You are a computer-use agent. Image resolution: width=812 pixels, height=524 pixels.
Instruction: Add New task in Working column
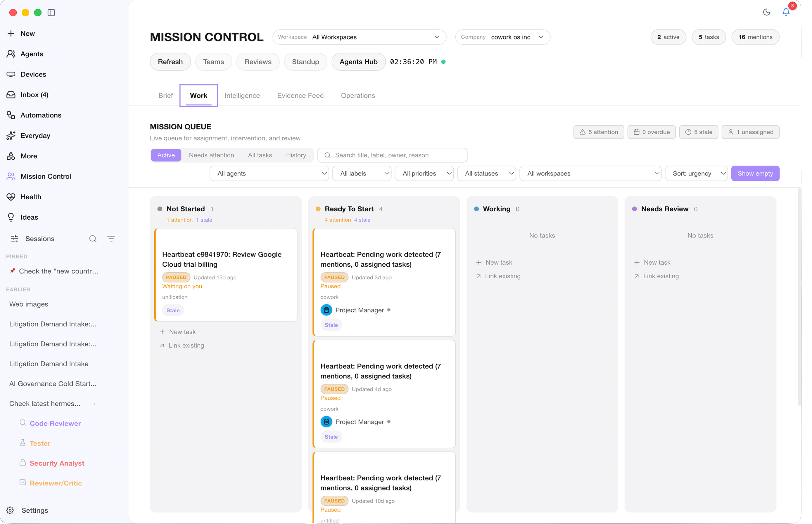coord(494,262)
